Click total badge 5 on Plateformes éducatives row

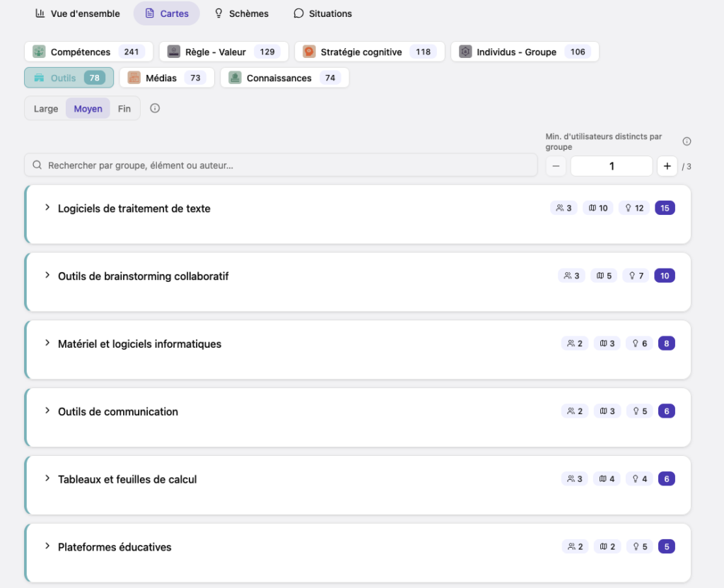tap(667, 546)
